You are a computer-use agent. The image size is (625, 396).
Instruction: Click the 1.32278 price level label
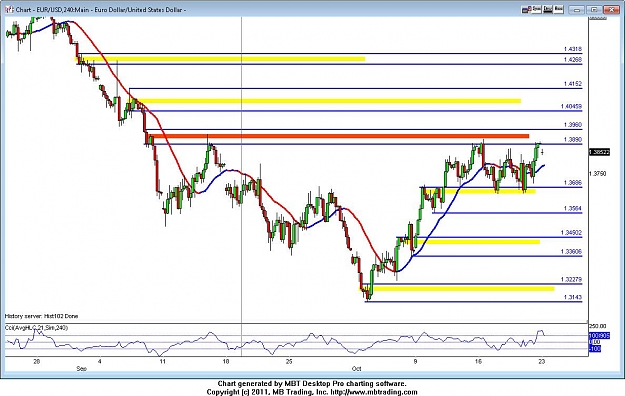571,280
